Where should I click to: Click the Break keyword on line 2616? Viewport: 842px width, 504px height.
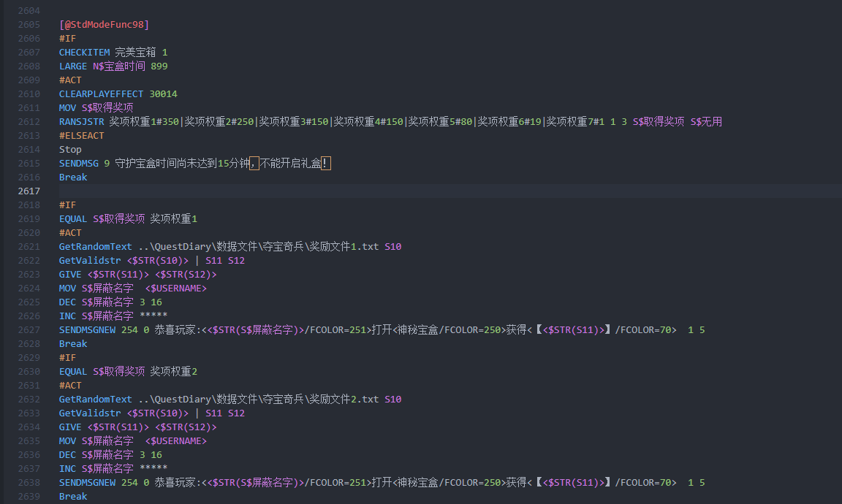click(73, 177)
